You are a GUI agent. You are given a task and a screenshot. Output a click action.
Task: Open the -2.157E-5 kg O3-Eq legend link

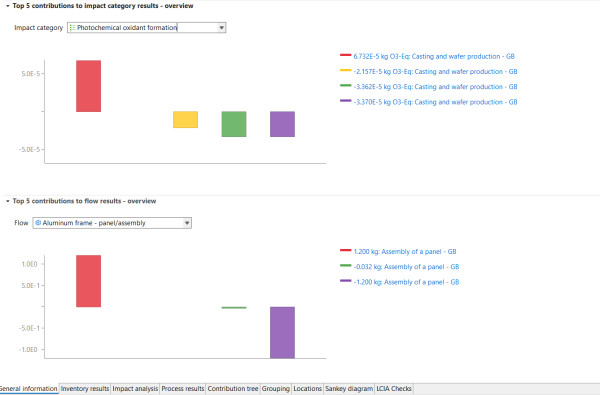pyautogui.click(x=435, y=72)
